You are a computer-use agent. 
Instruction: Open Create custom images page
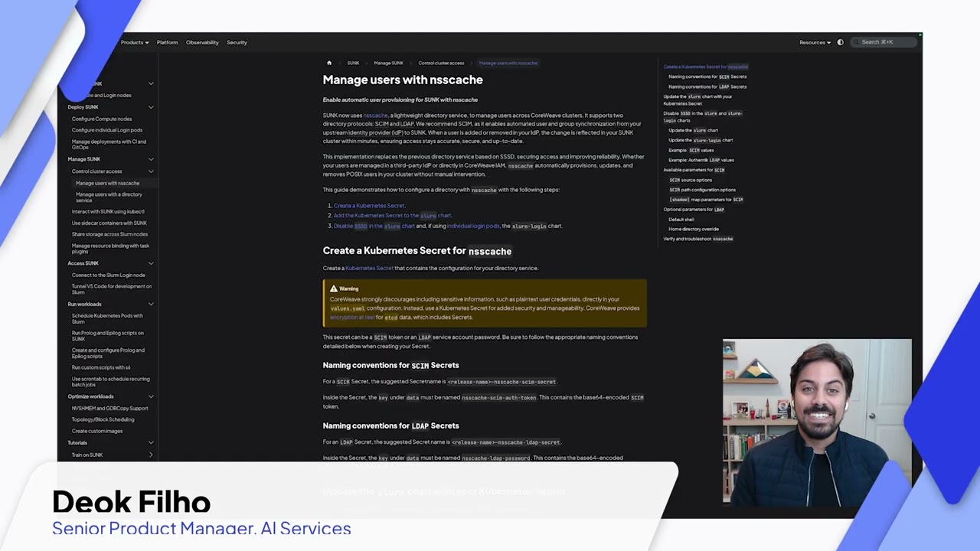97,431
